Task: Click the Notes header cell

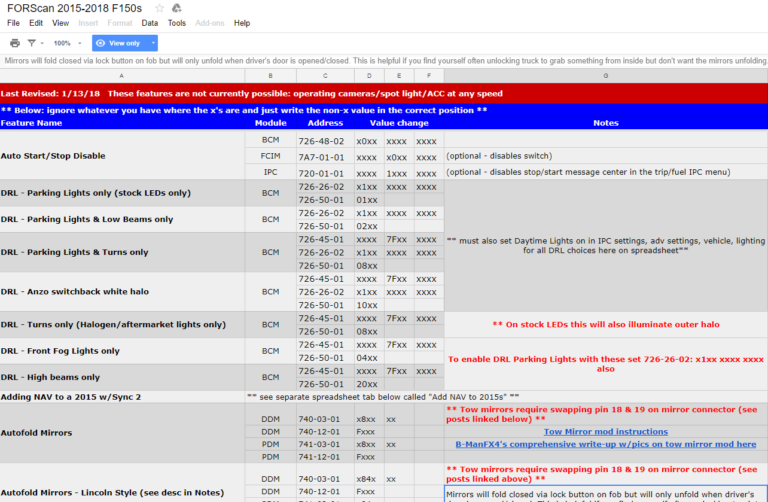Action: tap(606, 123)
